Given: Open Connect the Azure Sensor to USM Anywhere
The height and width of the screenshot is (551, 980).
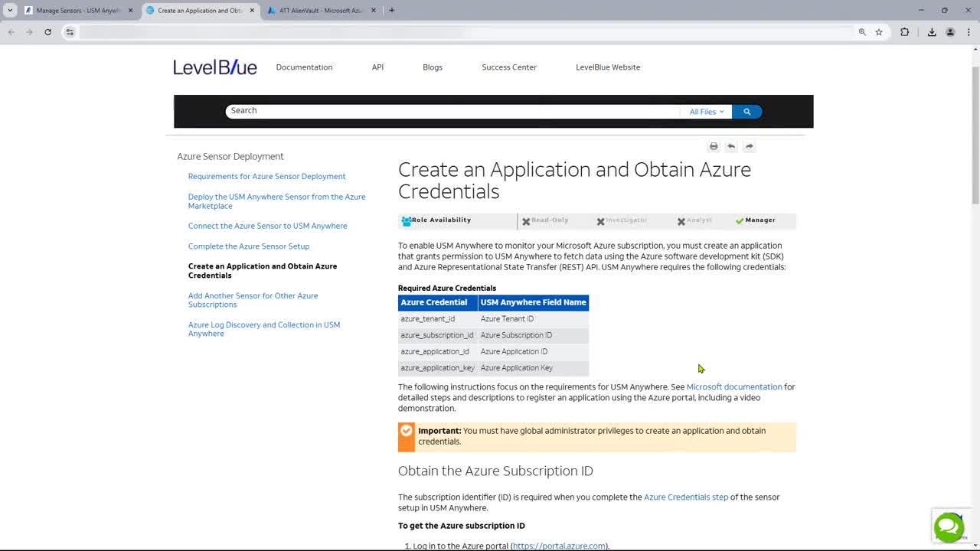Looking at the screenshot, I should (x=267, y=226).
